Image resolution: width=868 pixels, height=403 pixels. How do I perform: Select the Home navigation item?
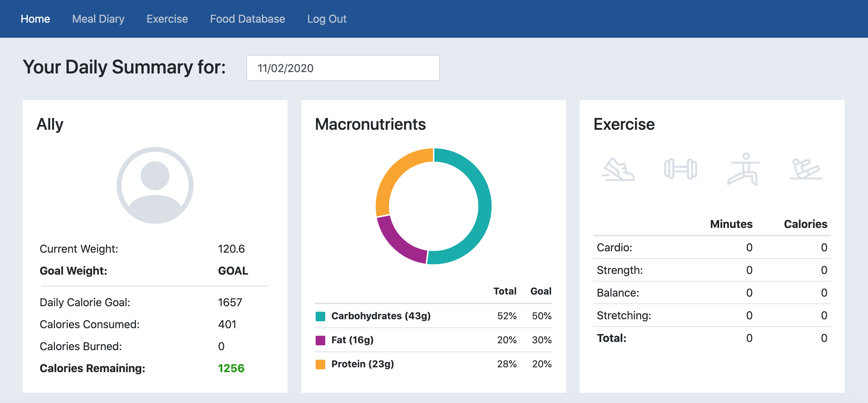35,19
